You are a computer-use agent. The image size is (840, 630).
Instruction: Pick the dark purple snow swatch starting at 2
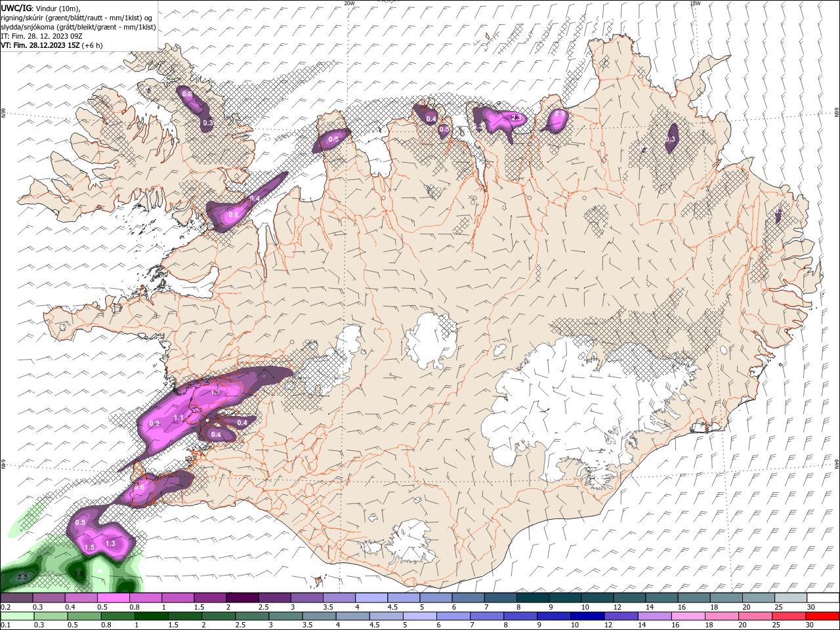click(241, 598)
